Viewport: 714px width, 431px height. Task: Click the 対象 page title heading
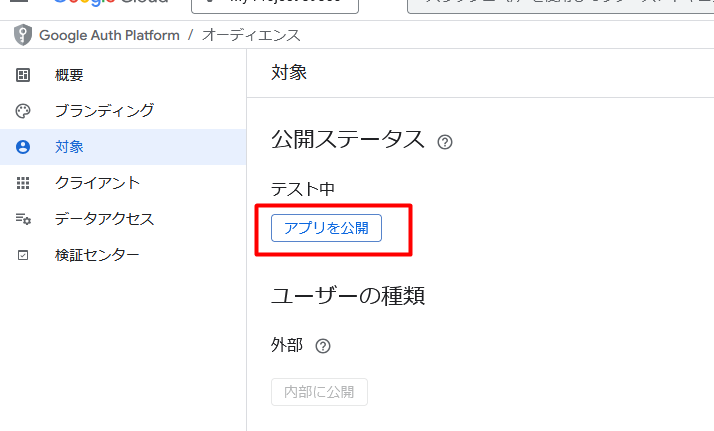click(289, 72)
